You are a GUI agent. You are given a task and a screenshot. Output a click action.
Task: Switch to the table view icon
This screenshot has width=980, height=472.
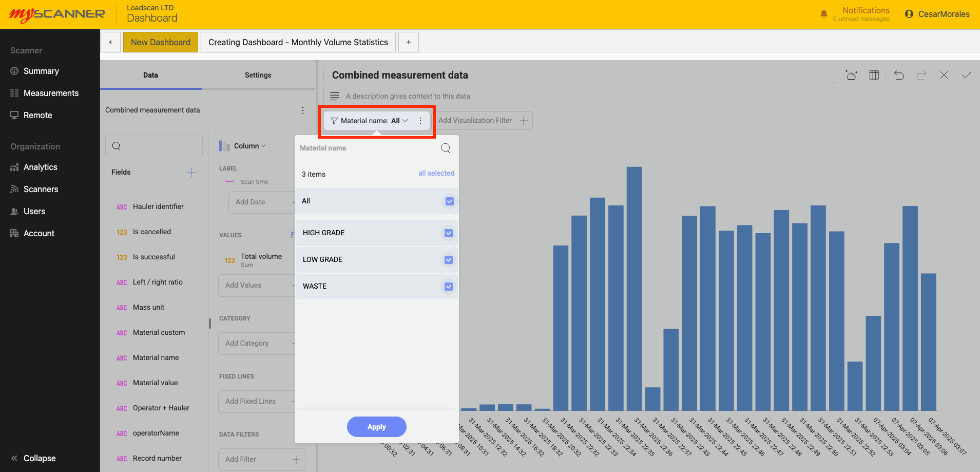(x=874, y=75)
